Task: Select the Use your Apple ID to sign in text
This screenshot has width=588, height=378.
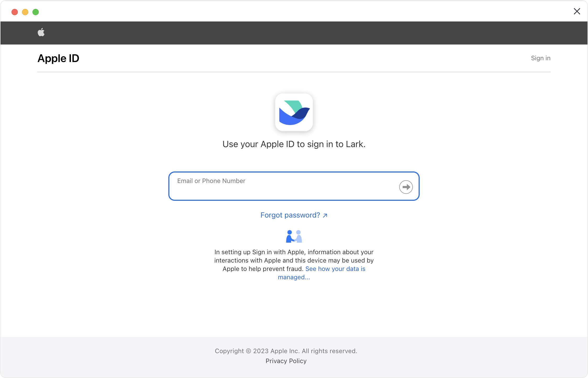Action: coord(294,144)
